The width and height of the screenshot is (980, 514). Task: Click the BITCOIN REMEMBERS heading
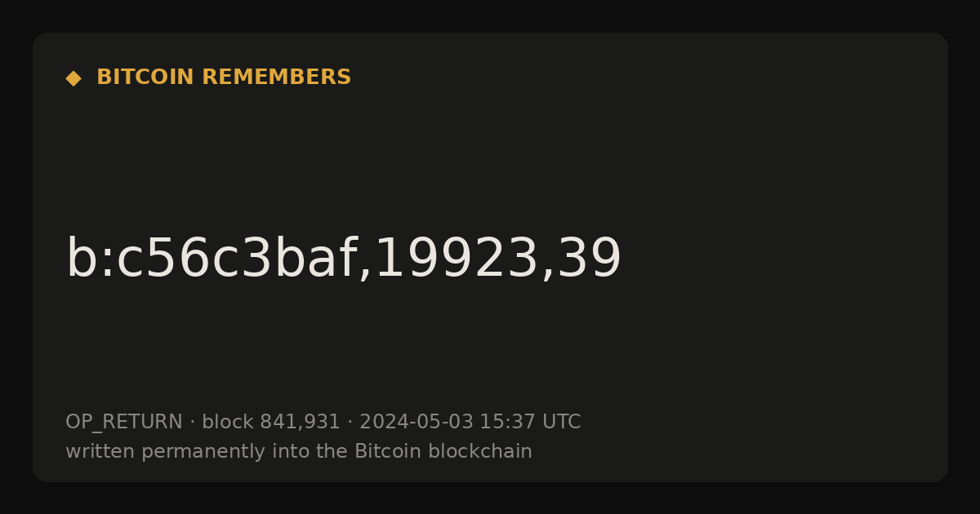pyautogui.click(x=224, y=78)
